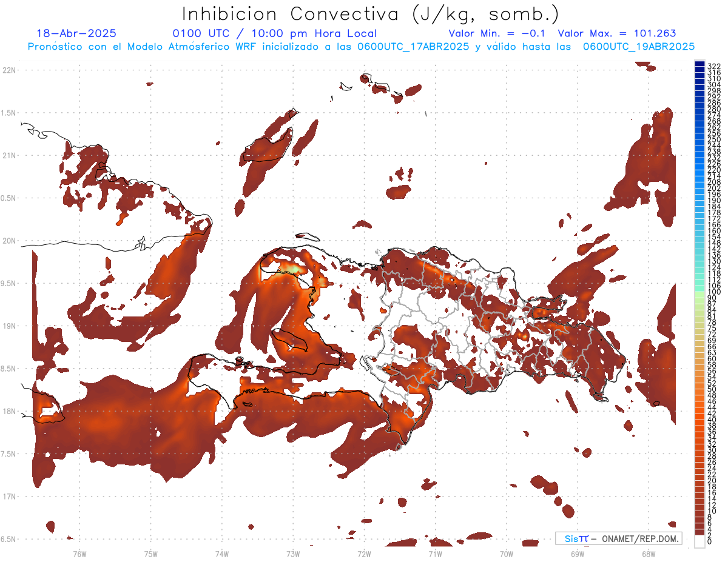
Task: Click the '6.5N' latitude label
Action: pyautogui.click(x=8, y=539)
